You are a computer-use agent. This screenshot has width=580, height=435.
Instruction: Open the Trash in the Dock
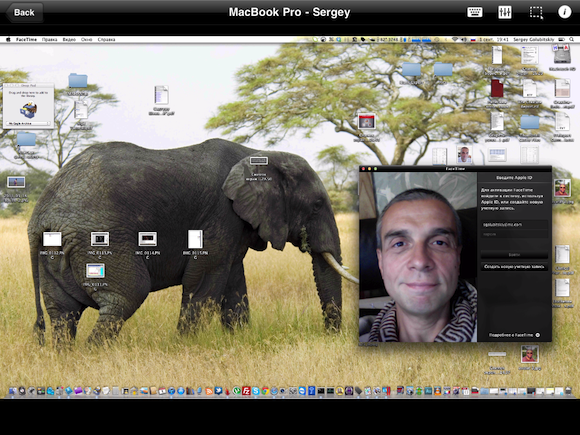point(568,391)
